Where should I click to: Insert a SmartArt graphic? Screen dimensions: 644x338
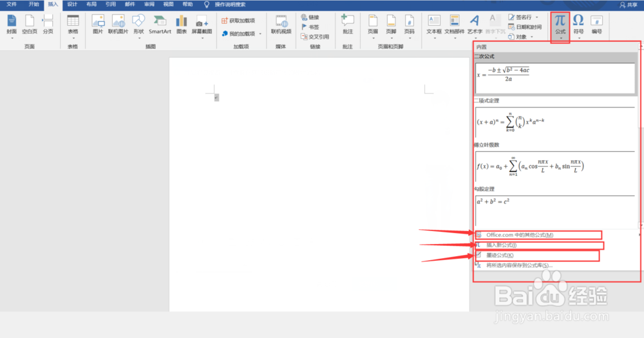[160, 24]
